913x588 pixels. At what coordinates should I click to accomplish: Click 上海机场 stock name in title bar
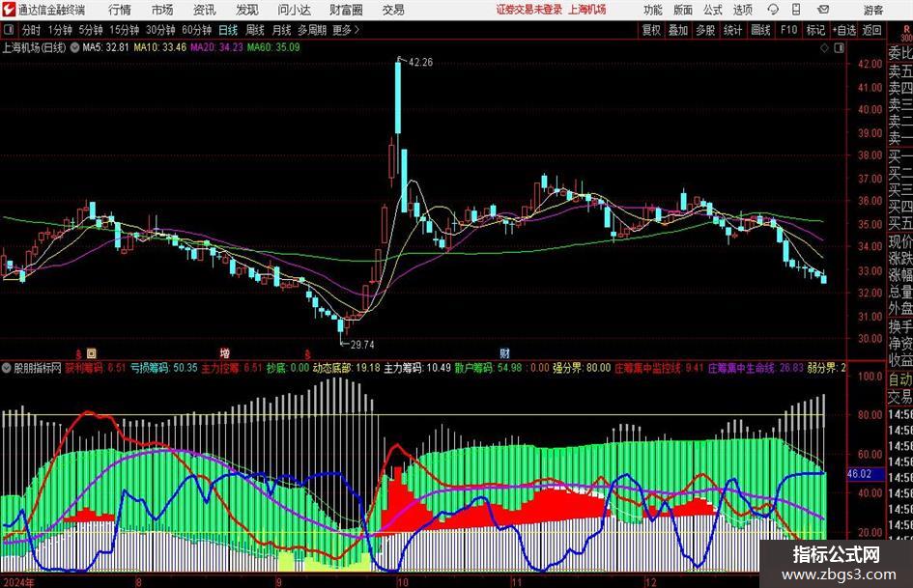[x=587, y=10]
